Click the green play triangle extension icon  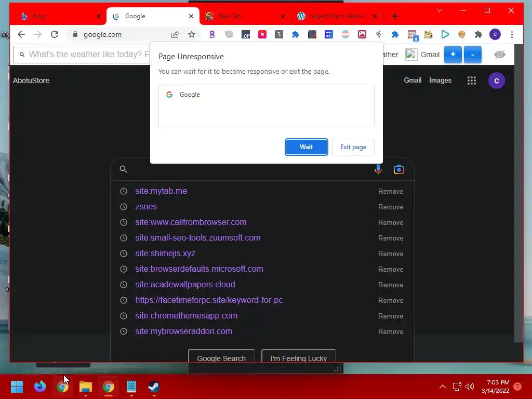(445, 34)
